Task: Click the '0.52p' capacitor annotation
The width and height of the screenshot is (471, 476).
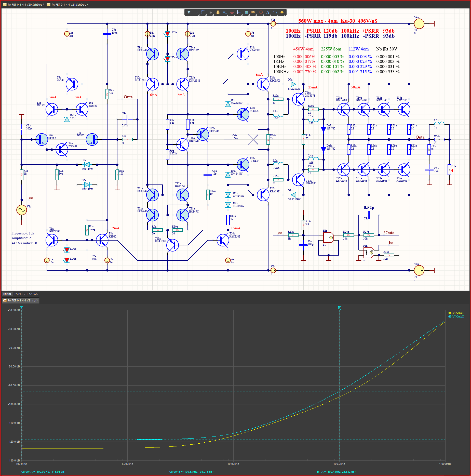Action: coord(369,207)
